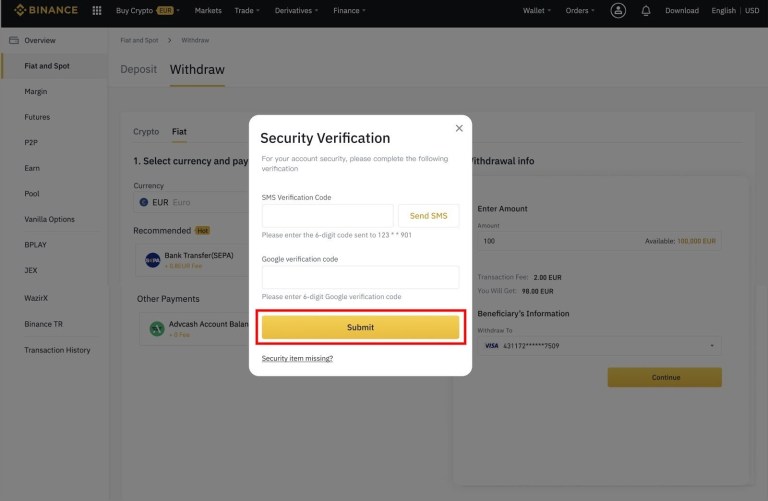Change language from English
768x501 pixels.
[723, 10]
